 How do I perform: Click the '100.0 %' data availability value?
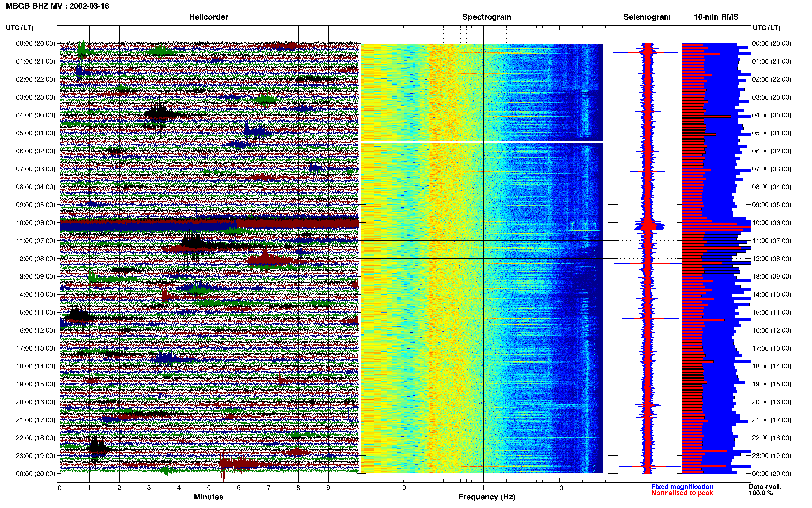tap(761, 493)
